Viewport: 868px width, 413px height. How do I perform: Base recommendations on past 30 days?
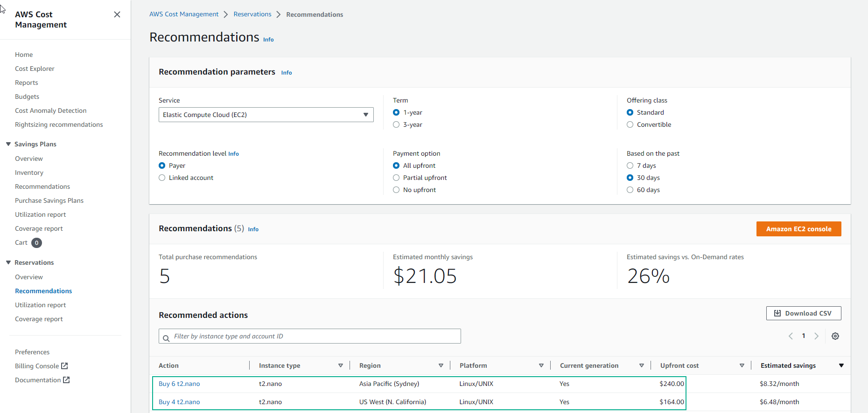[x=630, y=178]
